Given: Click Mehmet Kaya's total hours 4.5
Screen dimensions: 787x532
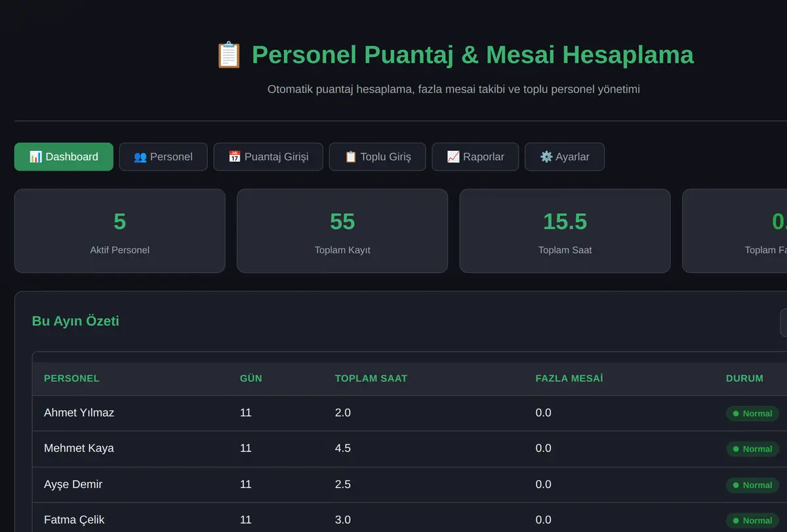Looking at the screenshot, I should 343,448.
